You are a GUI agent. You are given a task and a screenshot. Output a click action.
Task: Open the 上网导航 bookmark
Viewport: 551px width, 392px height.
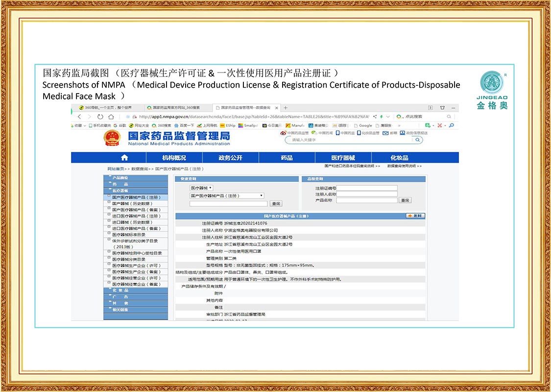point(207,125)
